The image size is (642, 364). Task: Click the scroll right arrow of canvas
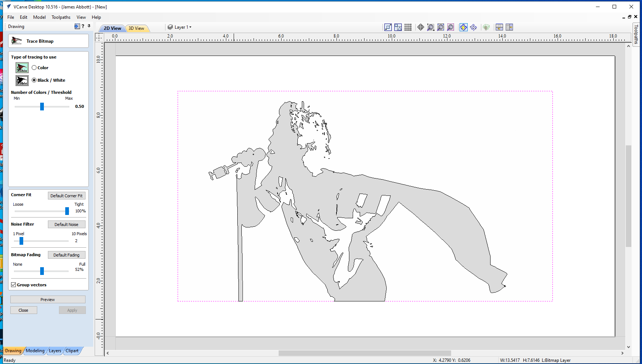[x=622, y=353]
